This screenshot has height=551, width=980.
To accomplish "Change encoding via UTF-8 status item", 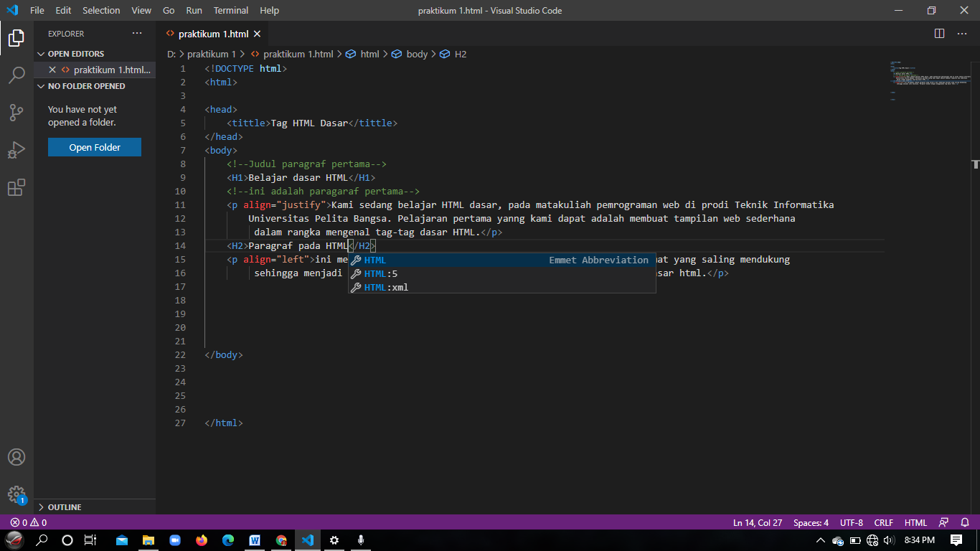I will tap(852, 522).
